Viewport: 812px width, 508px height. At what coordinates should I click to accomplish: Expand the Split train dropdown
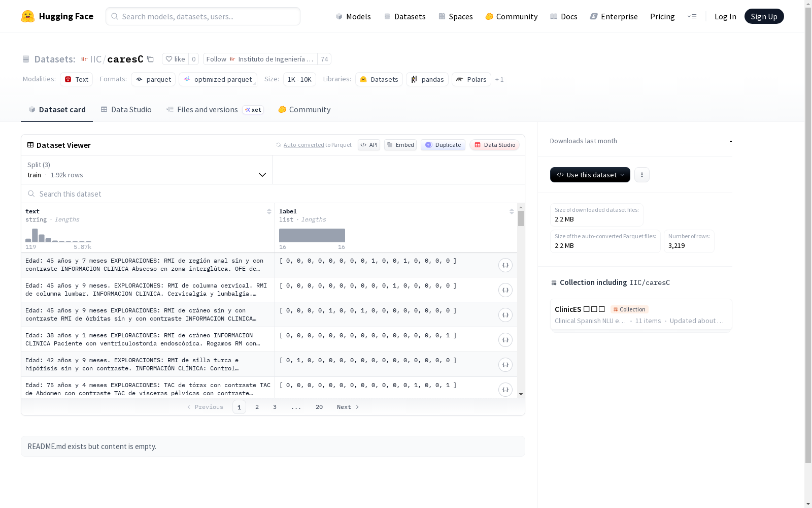click(x=147, y=170)
